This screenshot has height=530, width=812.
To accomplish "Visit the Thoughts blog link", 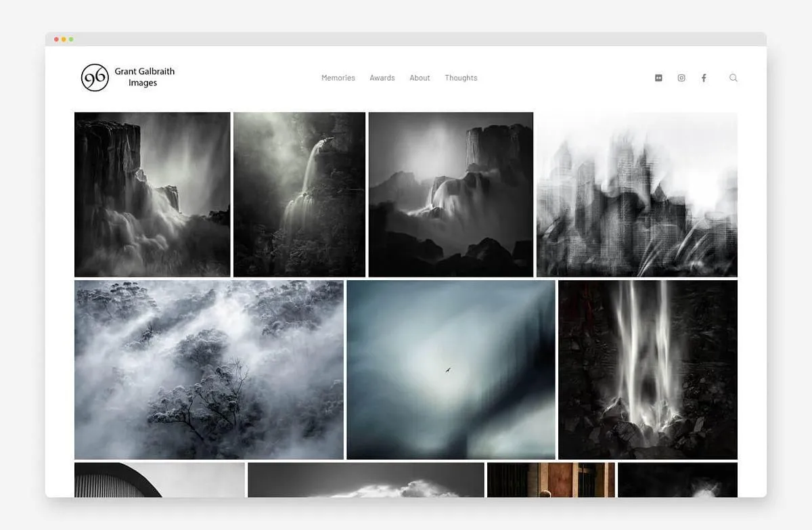I will click(461, 78).
